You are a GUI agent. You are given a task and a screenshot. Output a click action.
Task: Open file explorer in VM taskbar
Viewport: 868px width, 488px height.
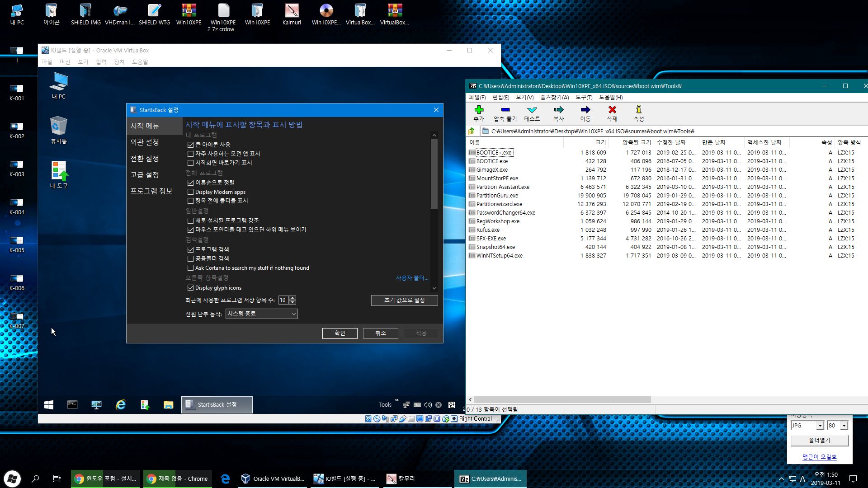coord(168,405)
